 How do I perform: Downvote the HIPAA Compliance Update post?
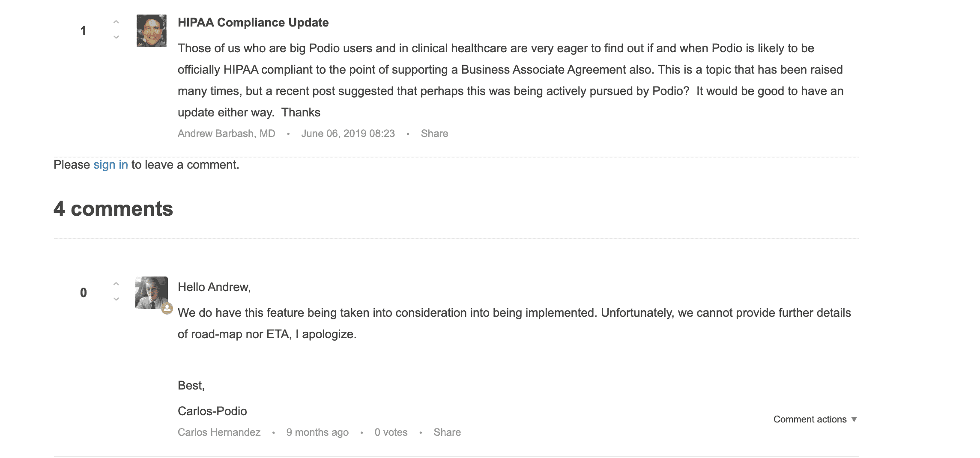click(116, 38)
